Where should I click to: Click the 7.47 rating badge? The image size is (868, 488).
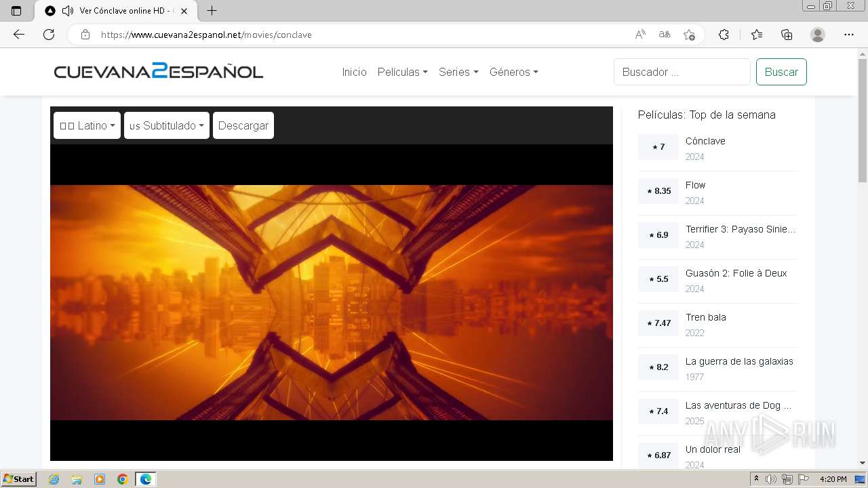pyautogui.click(x=658, y=323)
